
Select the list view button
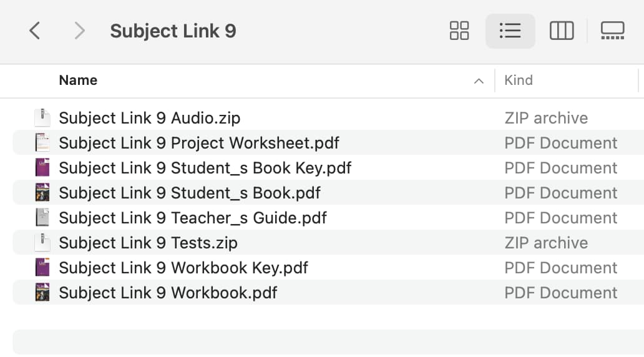510,31
